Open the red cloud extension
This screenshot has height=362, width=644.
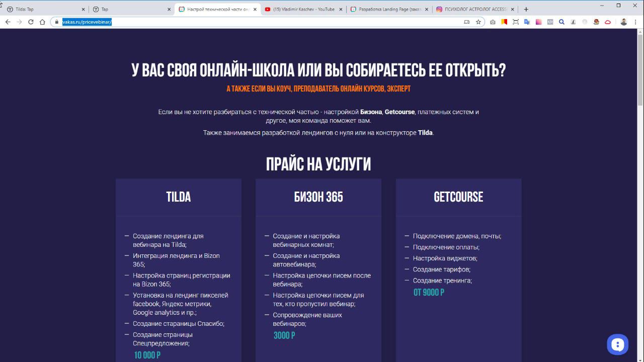tap(608, 22)
